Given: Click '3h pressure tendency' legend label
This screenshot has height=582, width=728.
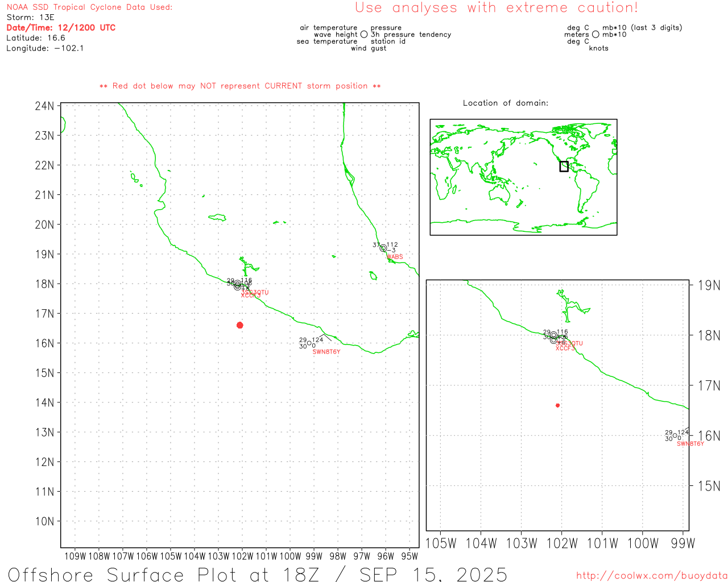Looking at the screenshot, I should point(411,35).
